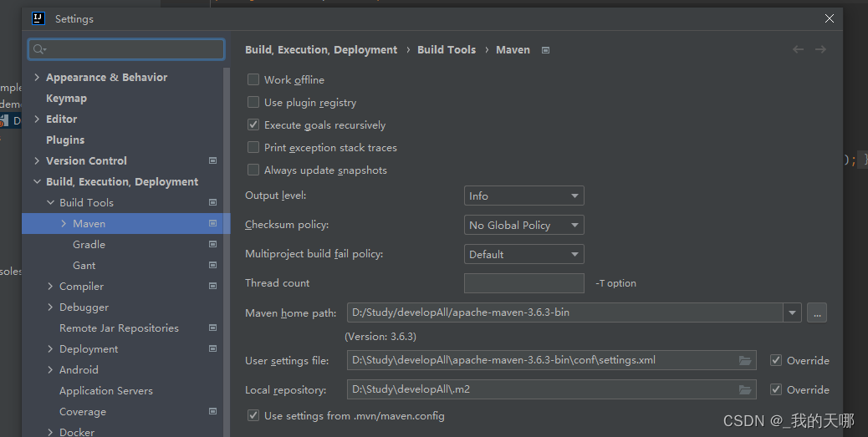This screenshot has width=868, height=437.
Task: Select Plugins in settings tree
Action: click(x=65, y=140)
